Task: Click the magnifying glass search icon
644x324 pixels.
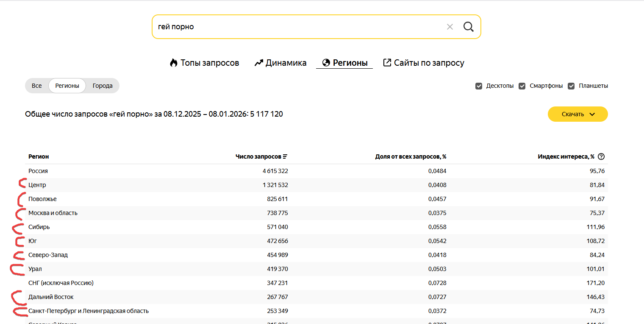Action: 468,27
